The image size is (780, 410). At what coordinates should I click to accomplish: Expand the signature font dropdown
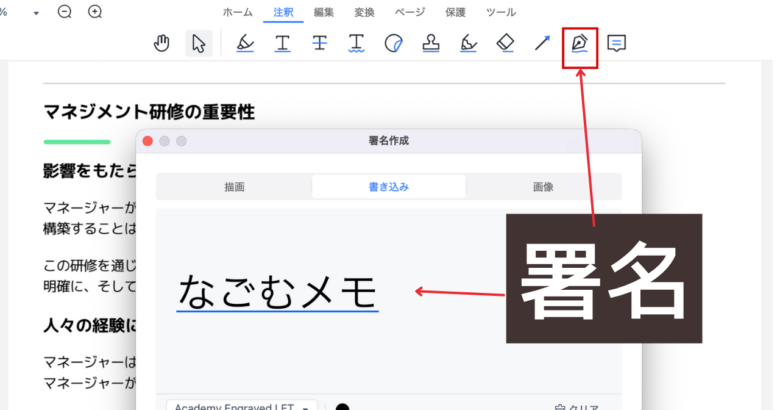242,406
